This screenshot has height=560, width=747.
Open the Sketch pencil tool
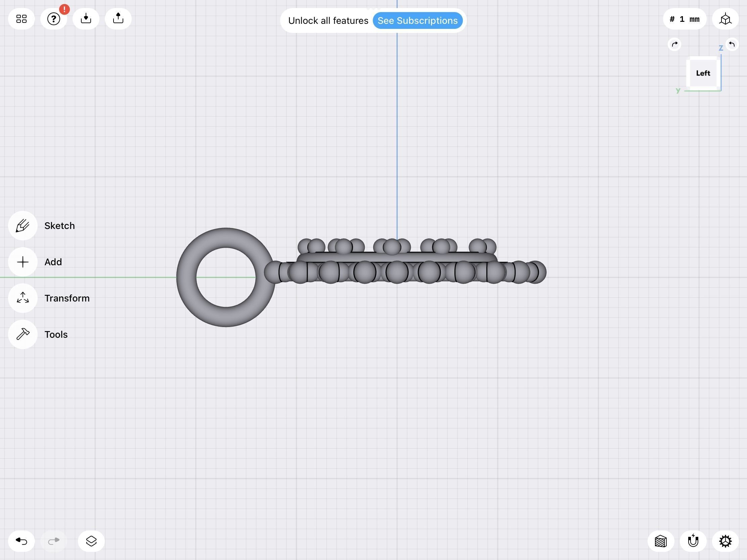pyautogui.click(x=23, y=226)
